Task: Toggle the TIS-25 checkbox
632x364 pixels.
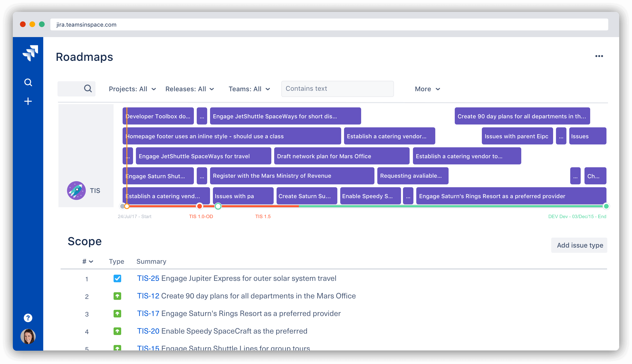Action: pos(117,278)
